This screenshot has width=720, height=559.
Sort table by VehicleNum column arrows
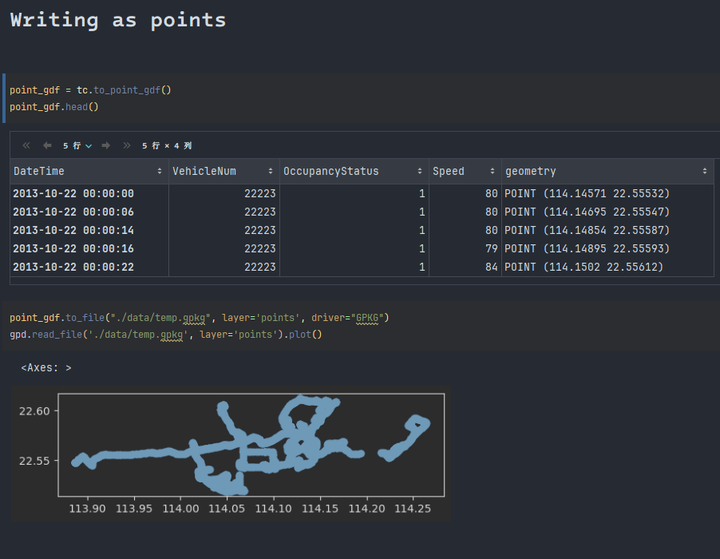tap(270, 172)
